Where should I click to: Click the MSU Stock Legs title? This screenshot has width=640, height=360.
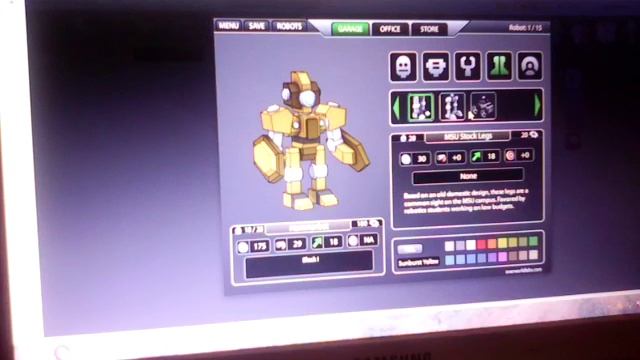(468, 137)
